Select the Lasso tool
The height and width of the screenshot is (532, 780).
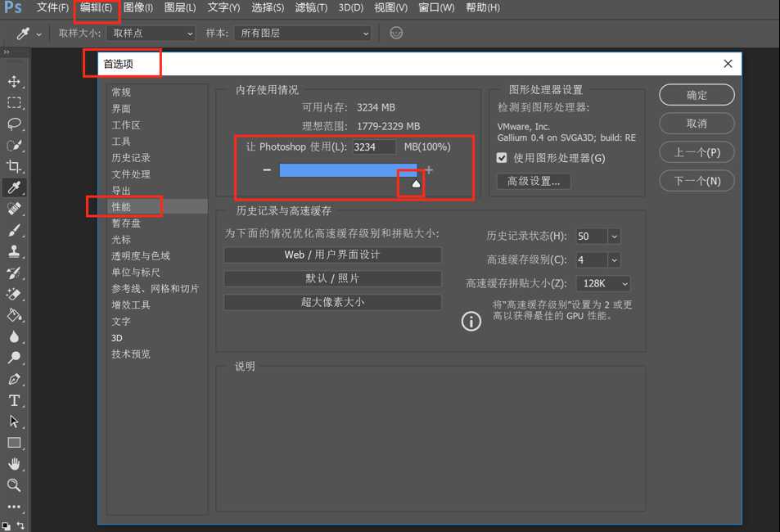(14, 124)
